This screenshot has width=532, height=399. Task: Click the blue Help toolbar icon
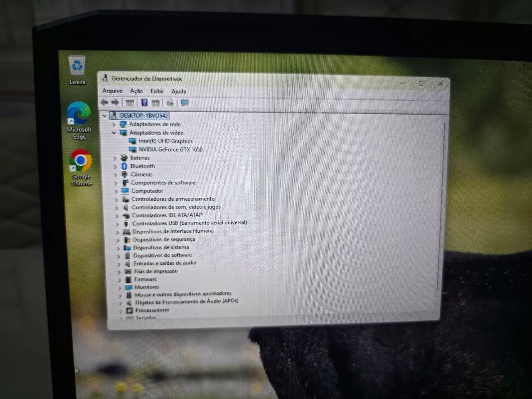(x=144, y=103)
